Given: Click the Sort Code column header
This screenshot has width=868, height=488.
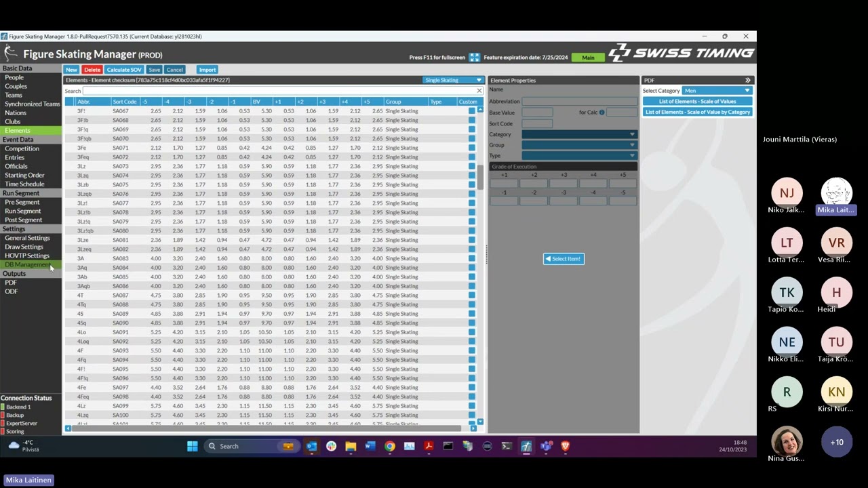Looking at the screenshot, I should (x=125, y=102).
